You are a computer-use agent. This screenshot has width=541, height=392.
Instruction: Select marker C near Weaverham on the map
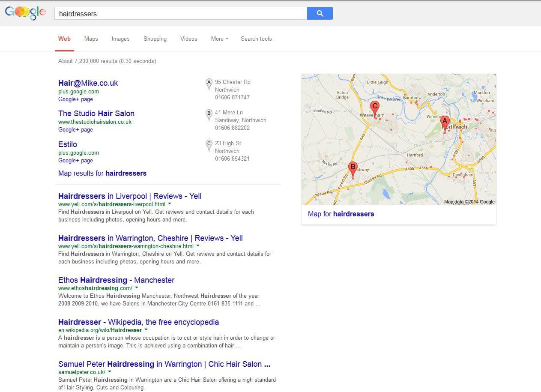pos(375,105)
